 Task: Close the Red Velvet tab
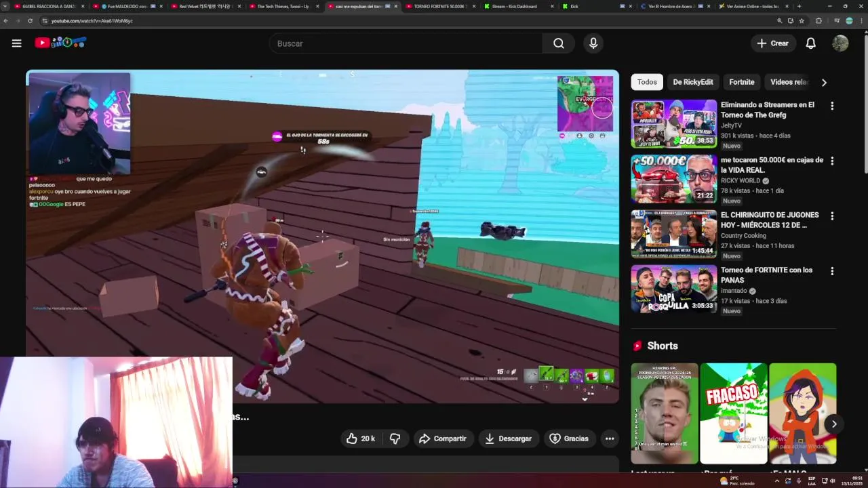[x=239, y=6]
